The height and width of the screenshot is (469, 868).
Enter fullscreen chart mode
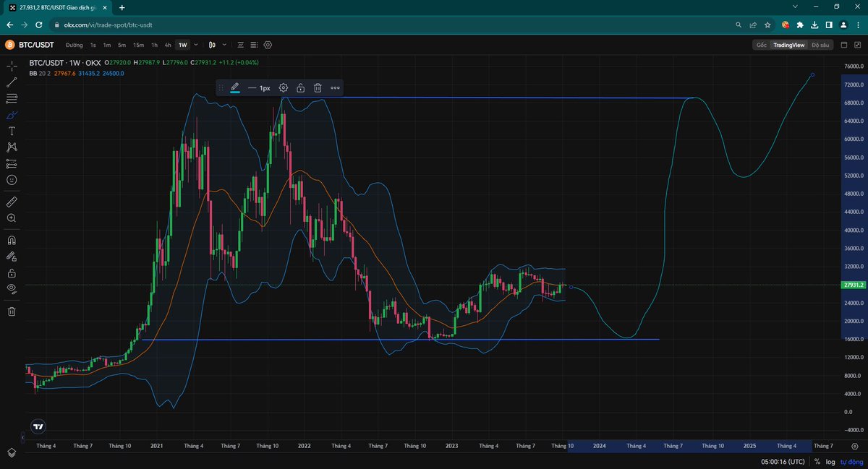pyautogui.click(x=857, y=45)
